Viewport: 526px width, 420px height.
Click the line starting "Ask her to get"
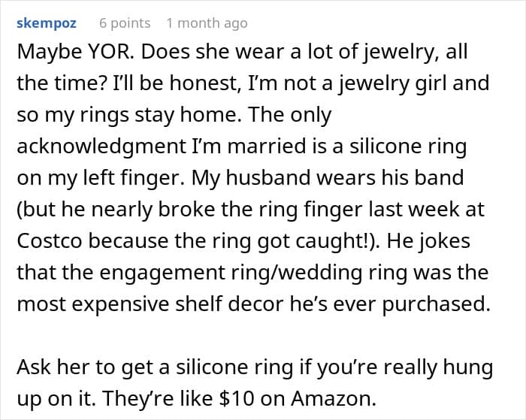click(255, 367)
